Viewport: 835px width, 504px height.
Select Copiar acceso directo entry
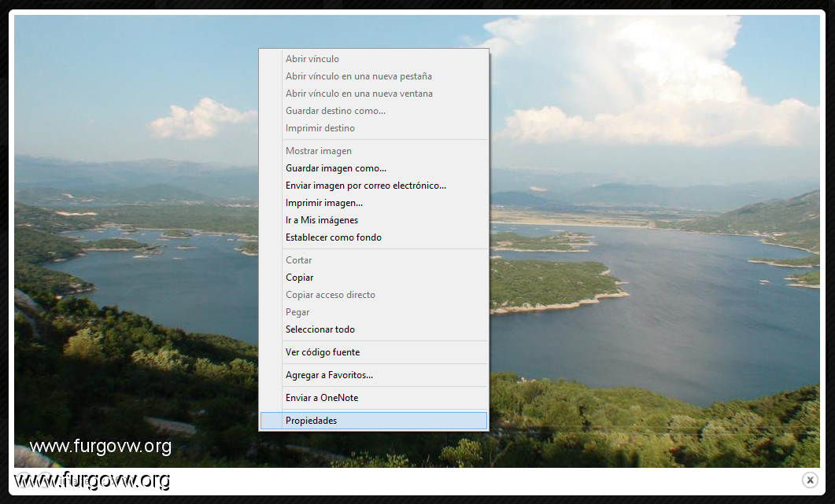point(374,295)
